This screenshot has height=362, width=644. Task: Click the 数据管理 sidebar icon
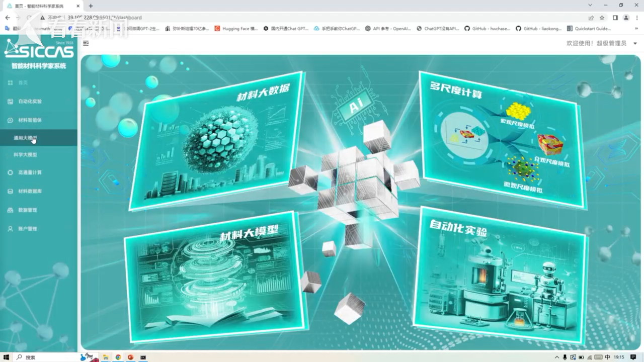pos(11,210)
